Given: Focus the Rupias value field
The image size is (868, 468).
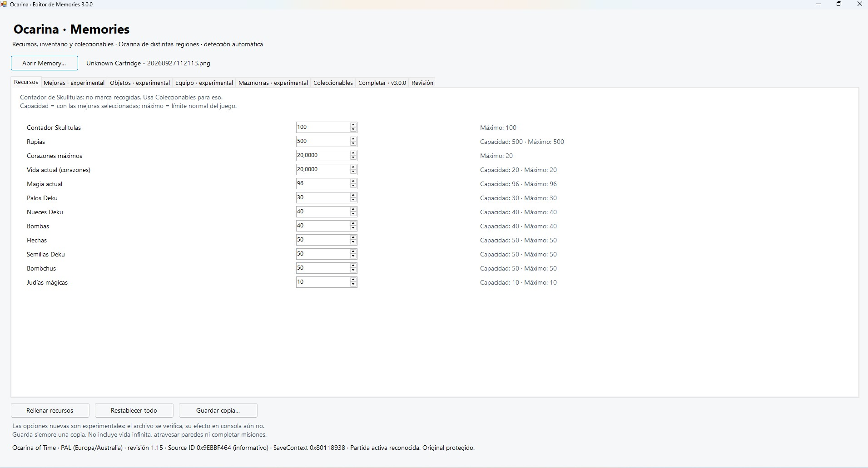Looking at the screenshot, I should click(322, 141).
